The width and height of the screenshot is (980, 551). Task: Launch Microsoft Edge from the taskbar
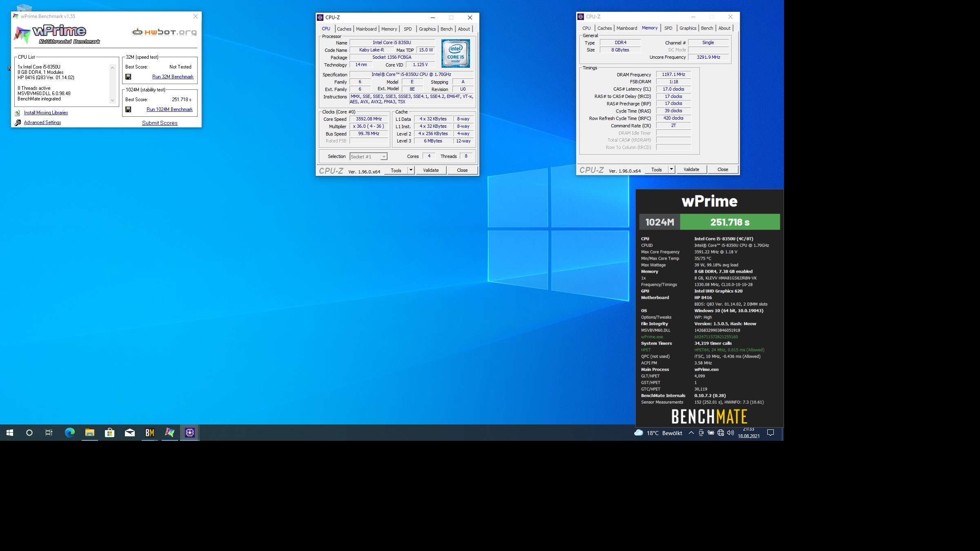tap(70, 433)
